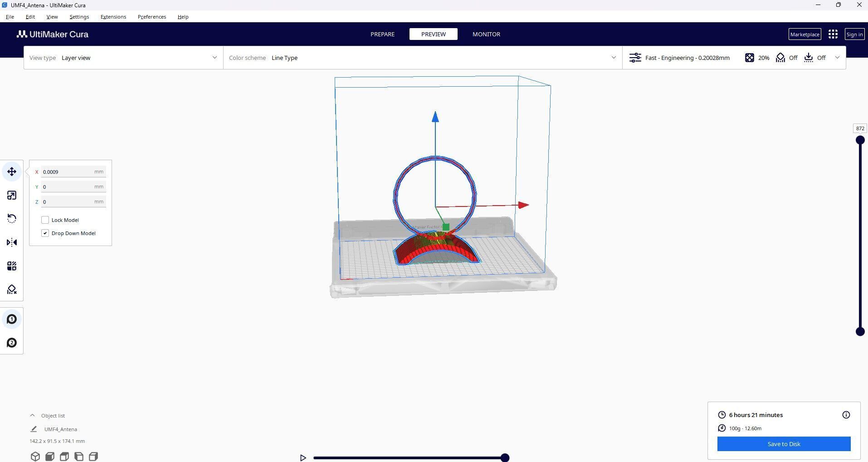This screenshot has width=868, height=462.
Task: Open the View menu
Action: [x=52, y=17]
